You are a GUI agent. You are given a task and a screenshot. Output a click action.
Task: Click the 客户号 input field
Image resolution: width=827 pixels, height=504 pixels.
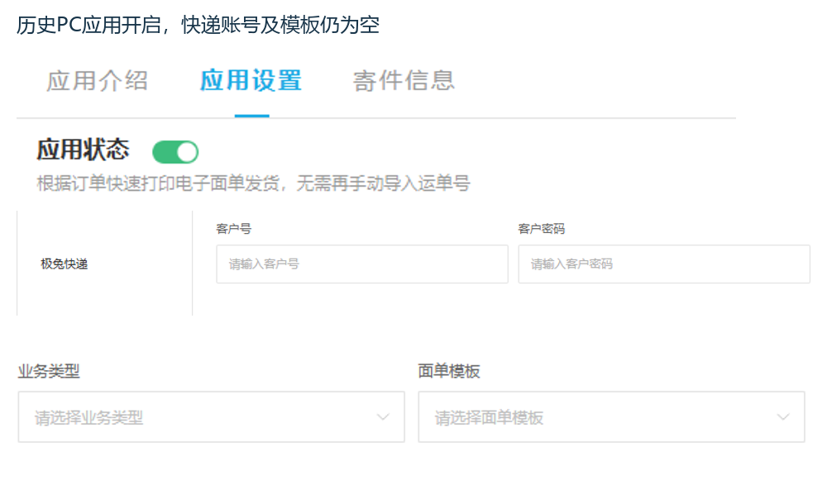362,264
